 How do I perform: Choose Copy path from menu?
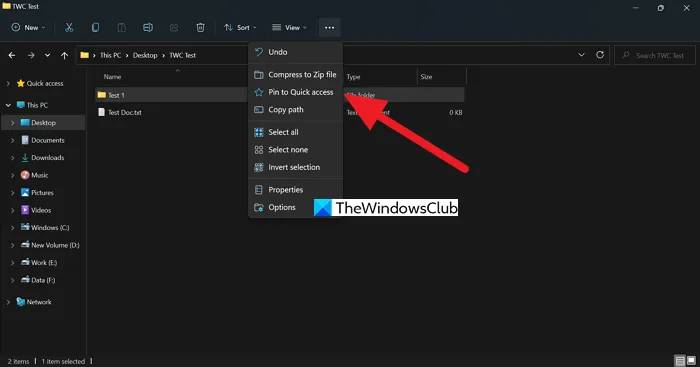tap(295, 110)
